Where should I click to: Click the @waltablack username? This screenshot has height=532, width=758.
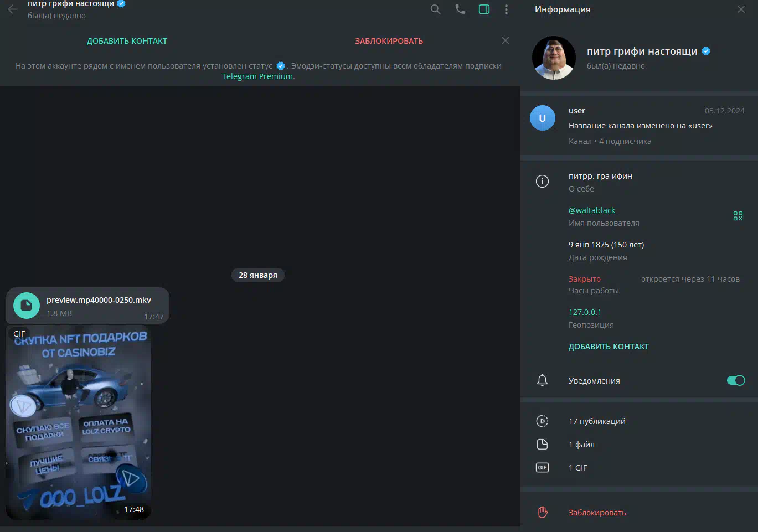coord(592,210)
